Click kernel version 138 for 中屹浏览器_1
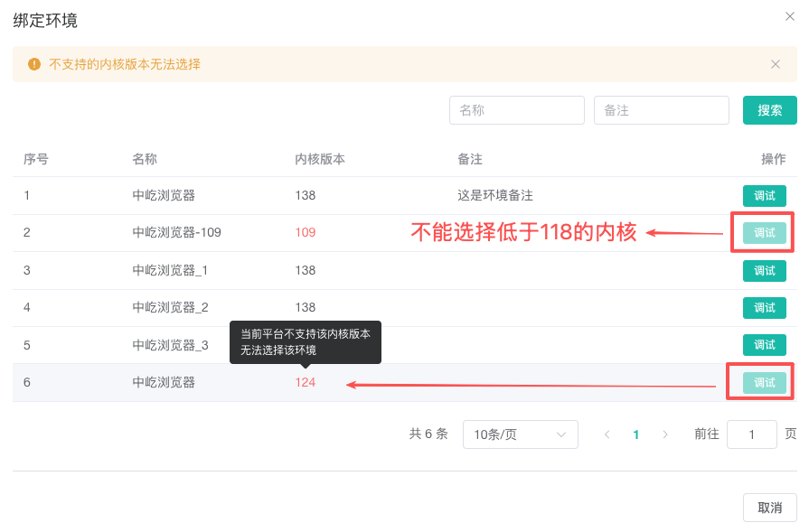The height and width of the screenshot is (532, 809). pyautogui.click(x=305, y=270)
